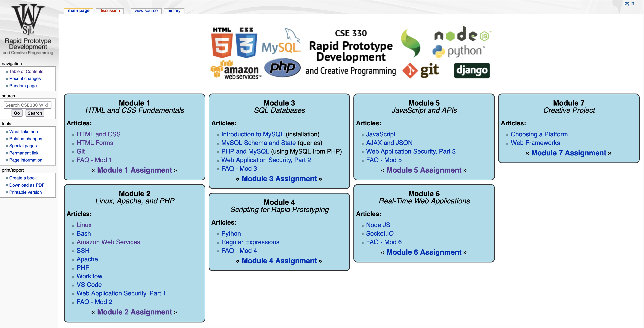This screenshot has width=644, height=328.
Task: Click the Search button
Action: pyautogui.click(x=35, y=113)
